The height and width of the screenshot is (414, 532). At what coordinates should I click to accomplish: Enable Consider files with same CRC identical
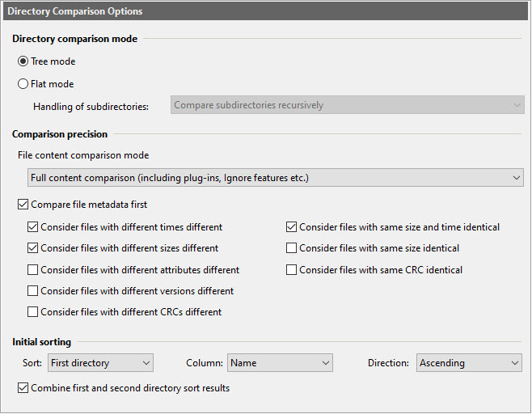[x=292, y=270]
